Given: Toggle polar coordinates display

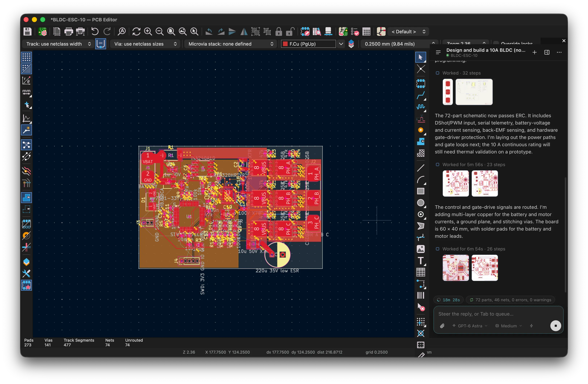Looking at the screenshot, I should coord(26,81).
